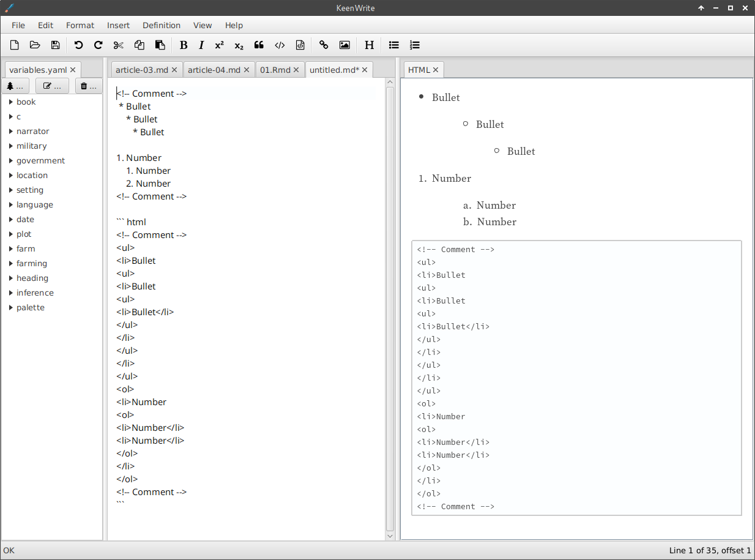This screenshot has height=560, width=755.
Task: Insert an image
Action: pos(344,45)
